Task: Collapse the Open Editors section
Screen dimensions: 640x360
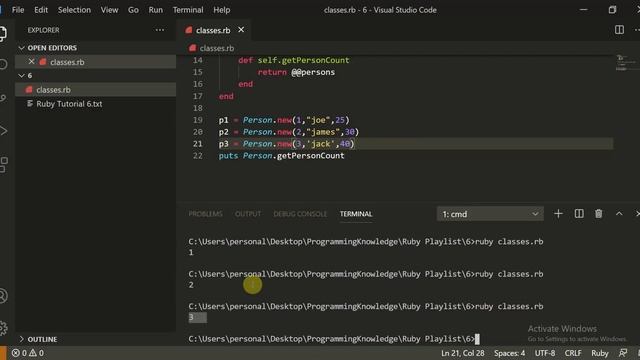Action: [22, 48]
